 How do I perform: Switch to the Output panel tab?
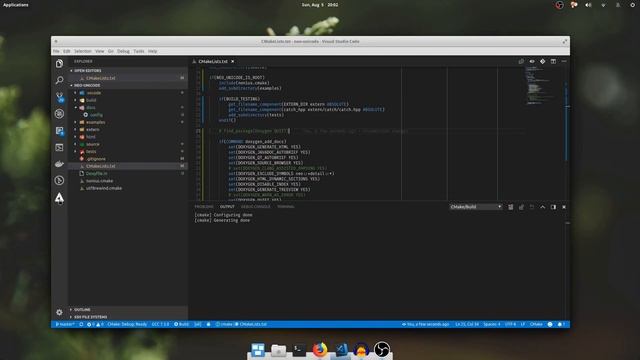227,207
